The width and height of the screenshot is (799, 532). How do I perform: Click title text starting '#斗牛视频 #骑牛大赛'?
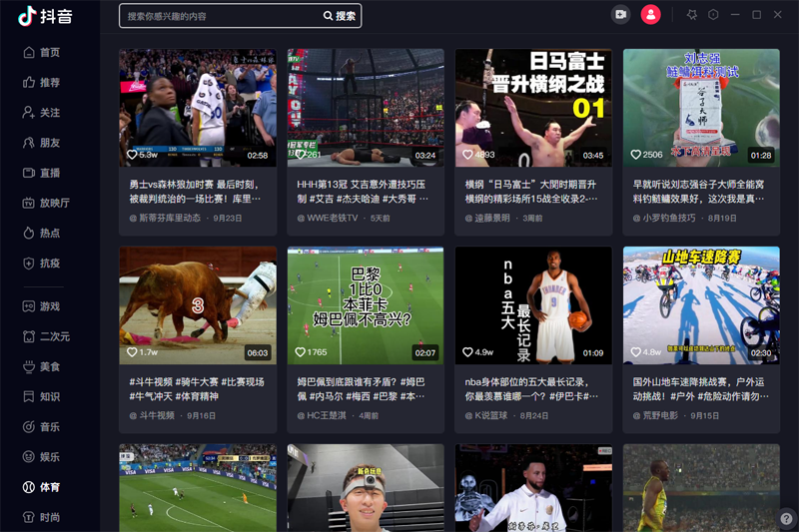coord(197,389)
